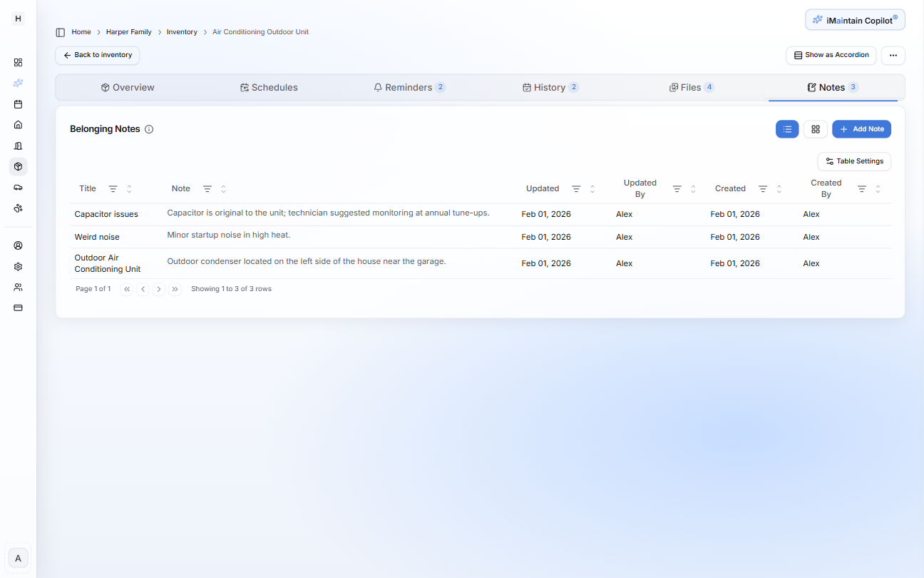Viewport: 924px width, 578px height.
Task: Open the Settings gear icon in the sidebar
Action: [18, 266]
